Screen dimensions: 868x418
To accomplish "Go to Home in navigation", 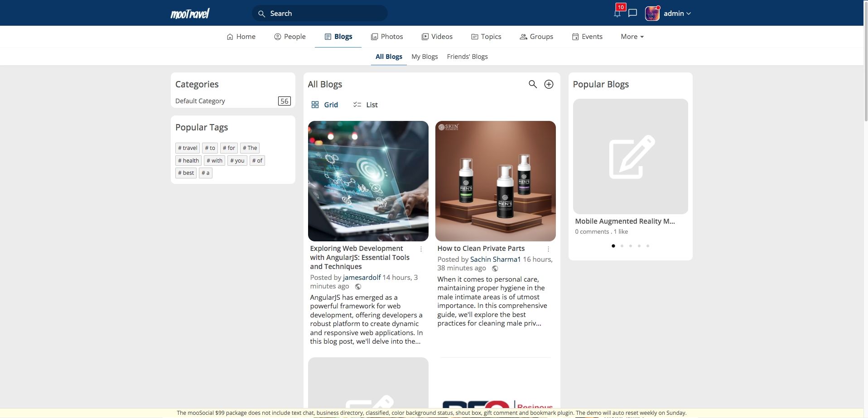I will pyautogui.click(x=241, y=37).
